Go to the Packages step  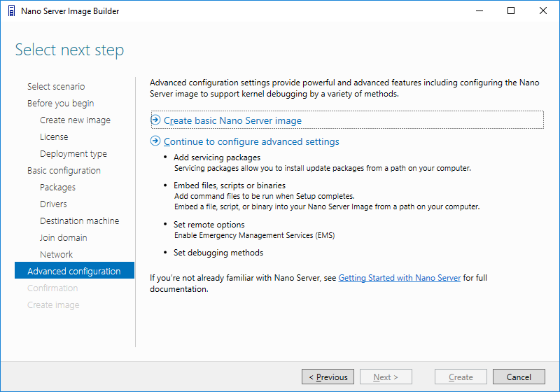[57, 187]
